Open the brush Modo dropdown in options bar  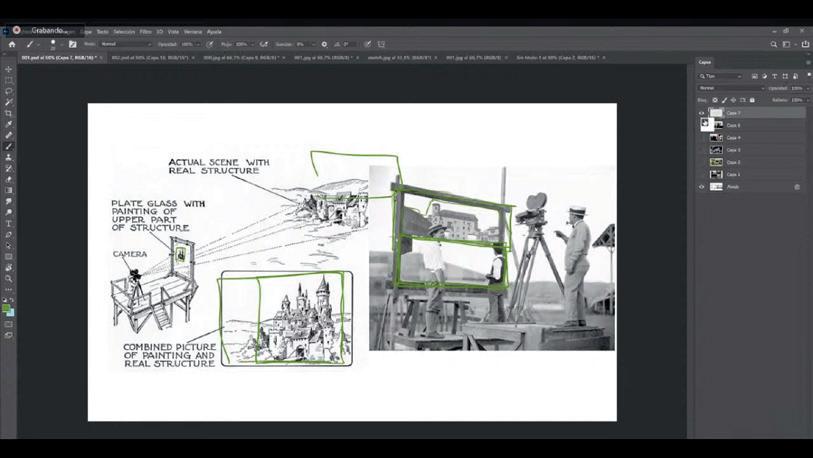tap(125, 44)
